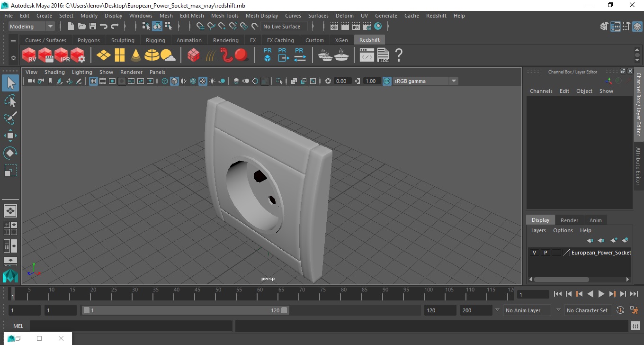This screenshot has width=644, height=345.
Task: Open layer editor Options menu
Action: (x=563, y=230)
